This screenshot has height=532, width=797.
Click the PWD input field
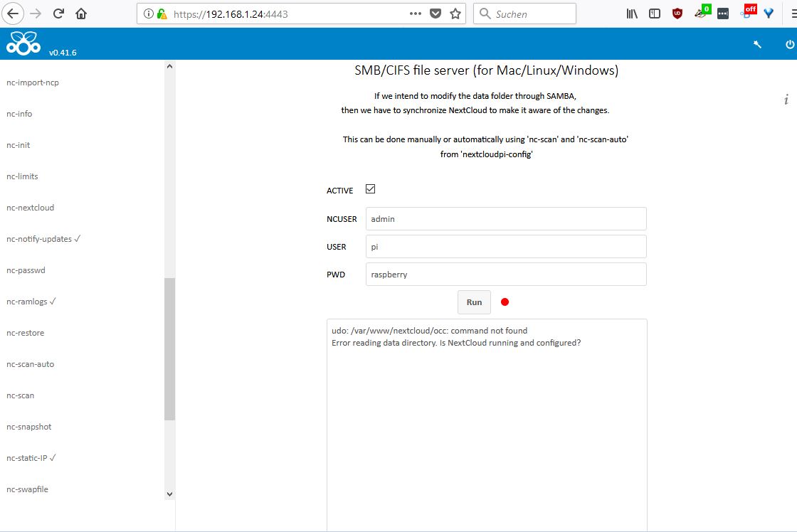[x=505, y=275]
